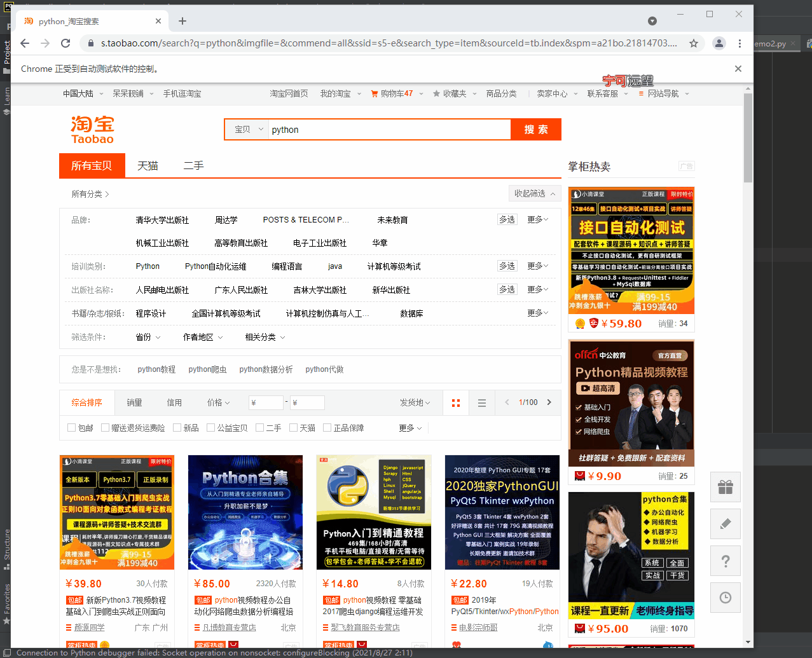
Task: Check the 赠送退货运费险 filter
Action: 105,428
